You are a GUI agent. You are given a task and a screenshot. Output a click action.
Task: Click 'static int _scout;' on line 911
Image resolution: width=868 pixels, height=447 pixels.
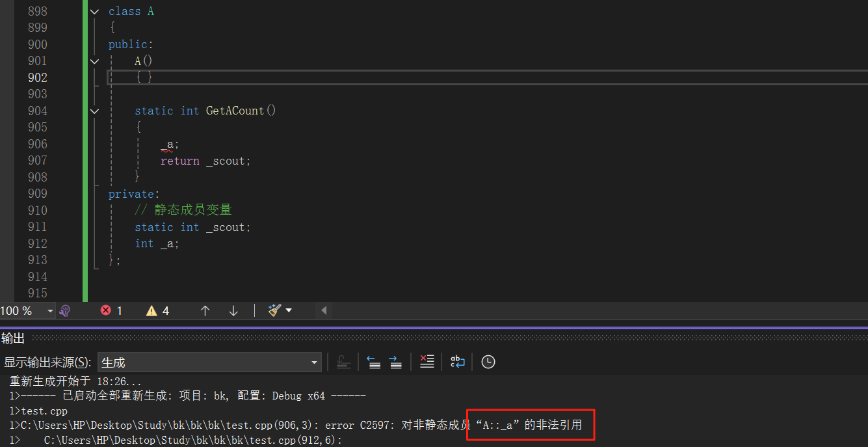192,227
